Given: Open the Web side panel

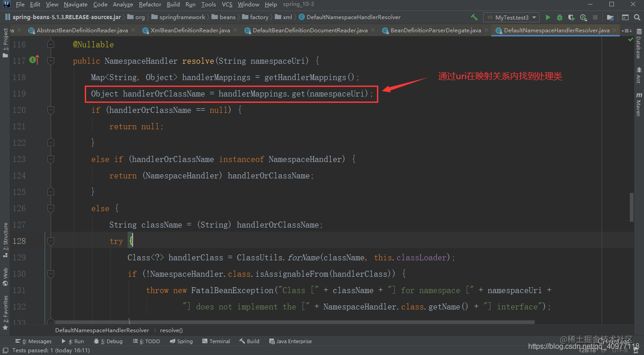Looking at the screenshot, I should pos(5,277).
